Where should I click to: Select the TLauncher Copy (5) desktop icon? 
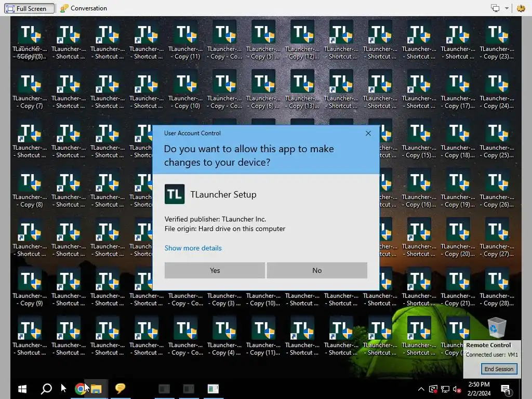pos(263,41)
